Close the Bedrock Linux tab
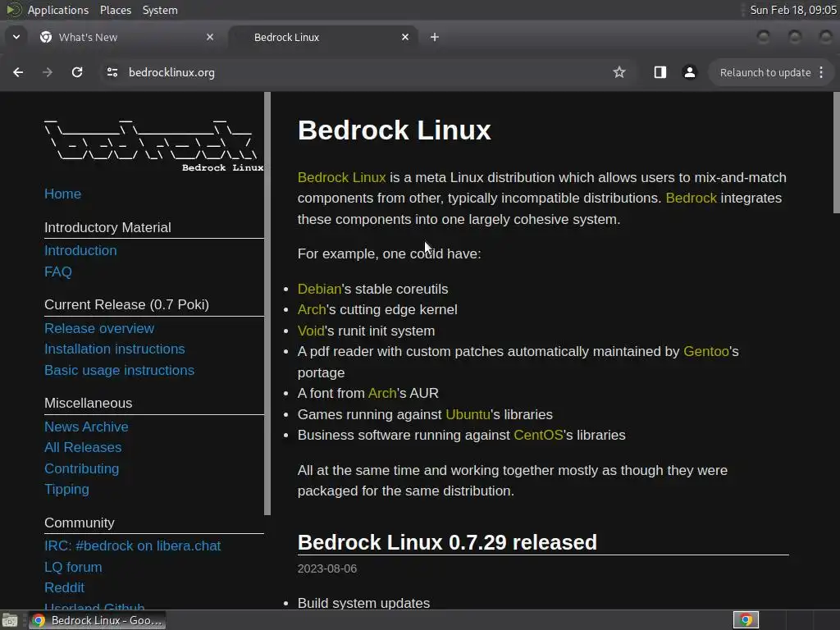This screenshot has width=840, height=630. pyautogui.click(x=405, y=37)
